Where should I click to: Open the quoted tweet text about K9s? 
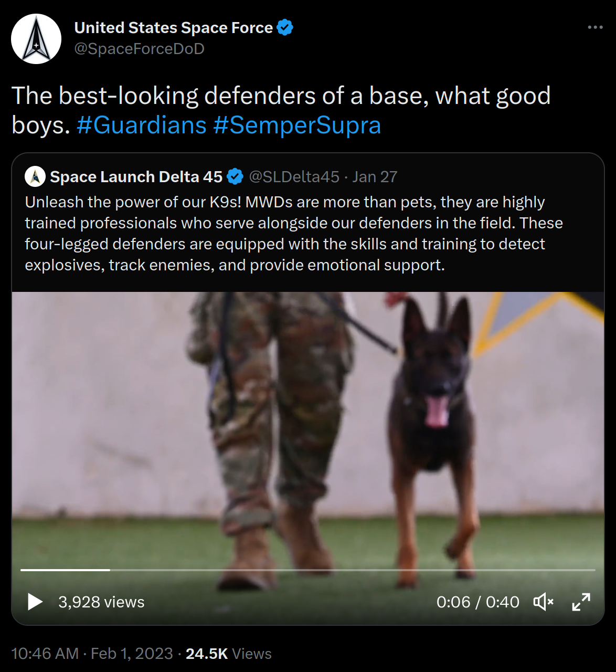(294, 234)
